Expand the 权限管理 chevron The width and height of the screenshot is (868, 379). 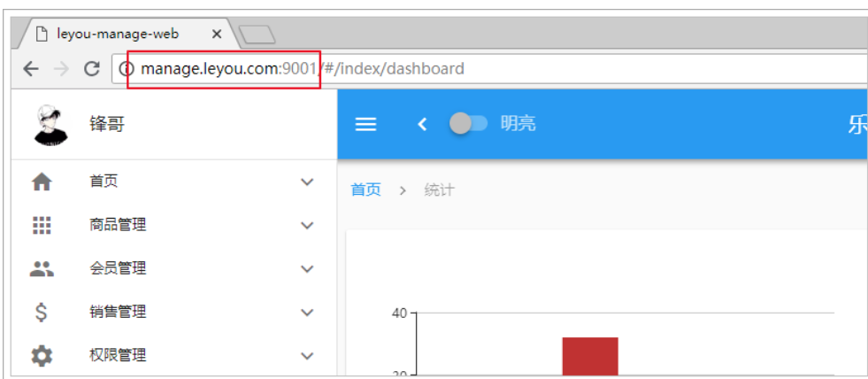click(x=307, y=355)
